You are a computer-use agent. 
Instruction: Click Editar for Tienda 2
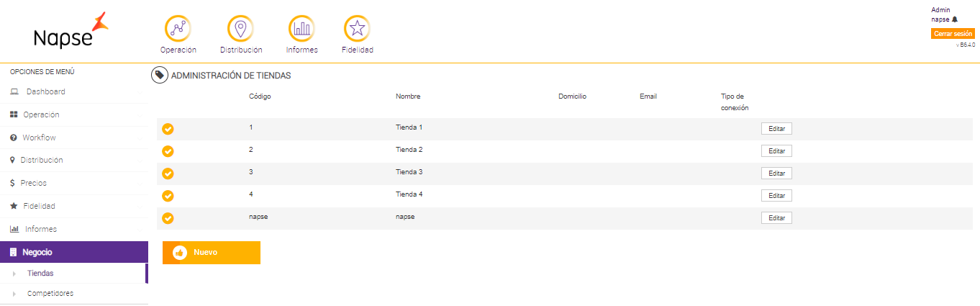(x=776, y=151)
